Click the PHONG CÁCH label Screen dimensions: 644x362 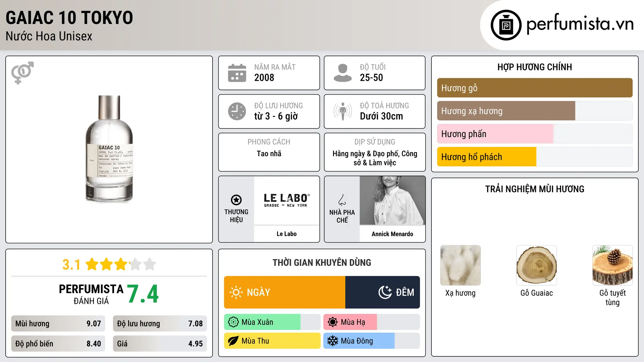[x=269, y=142]
